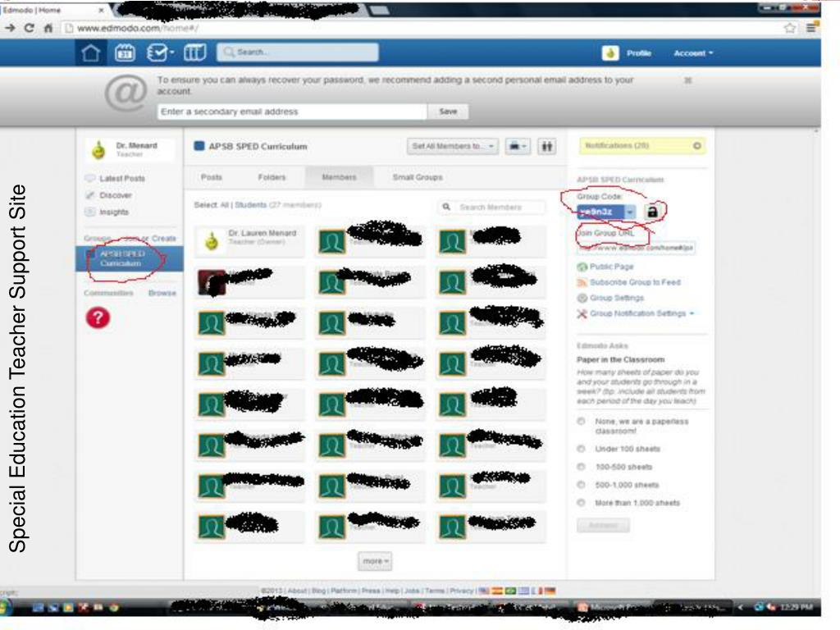Open Set All Members to dropdown
The height and width of the screenshot is (630, 840).
453,146
